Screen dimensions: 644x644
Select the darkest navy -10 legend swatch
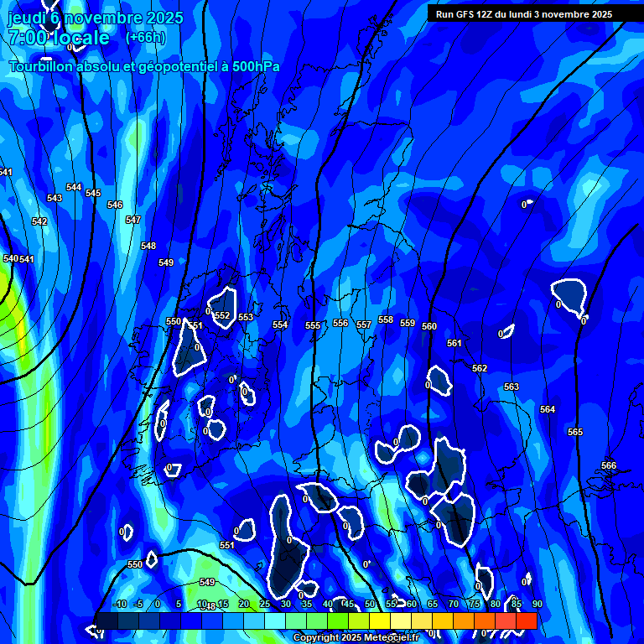point(106,621)
